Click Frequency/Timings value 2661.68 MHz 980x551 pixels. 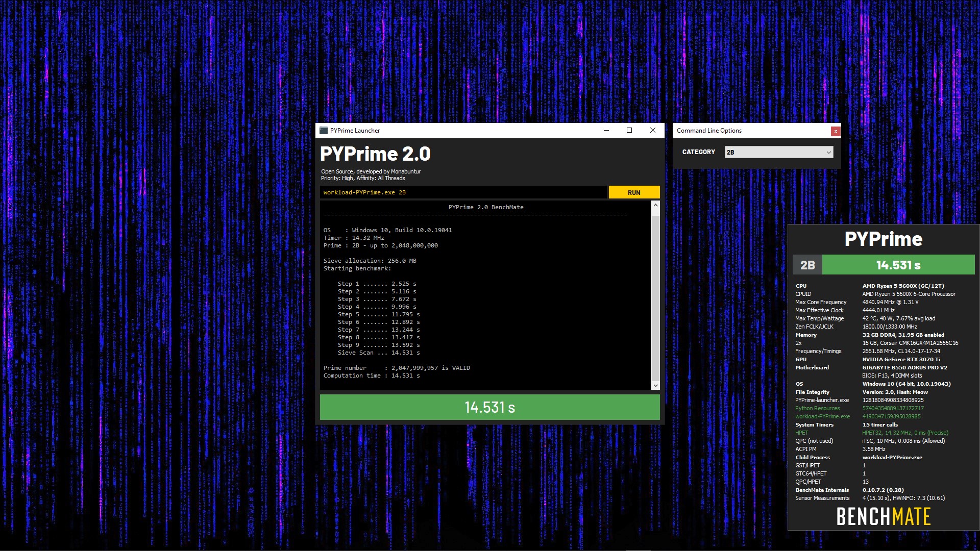coord(901,351)
